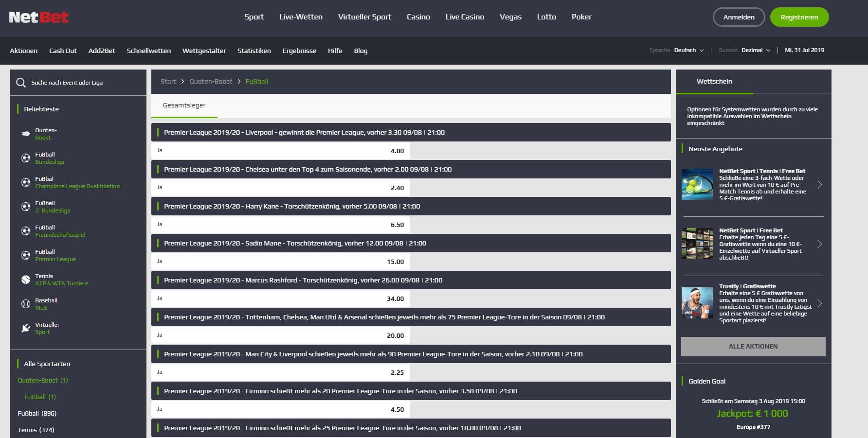The image size is (868, 438).
Task: Open the Aktionen link
Action: [24, 51]
